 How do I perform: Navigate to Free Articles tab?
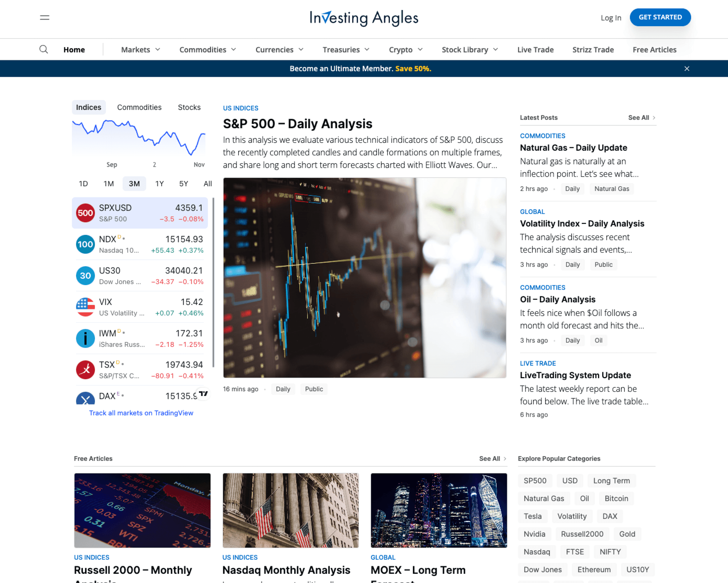point(654,49)
